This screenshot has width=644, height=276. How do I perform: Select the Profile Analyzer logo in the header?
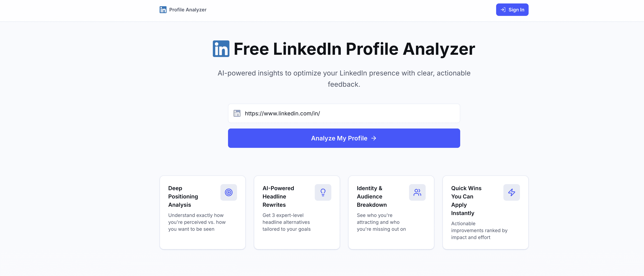163,9
